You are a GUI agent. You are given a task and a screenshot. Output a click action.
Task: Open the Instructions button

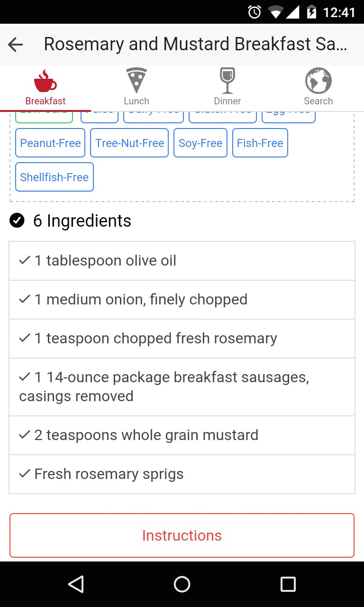pos(182,535)
